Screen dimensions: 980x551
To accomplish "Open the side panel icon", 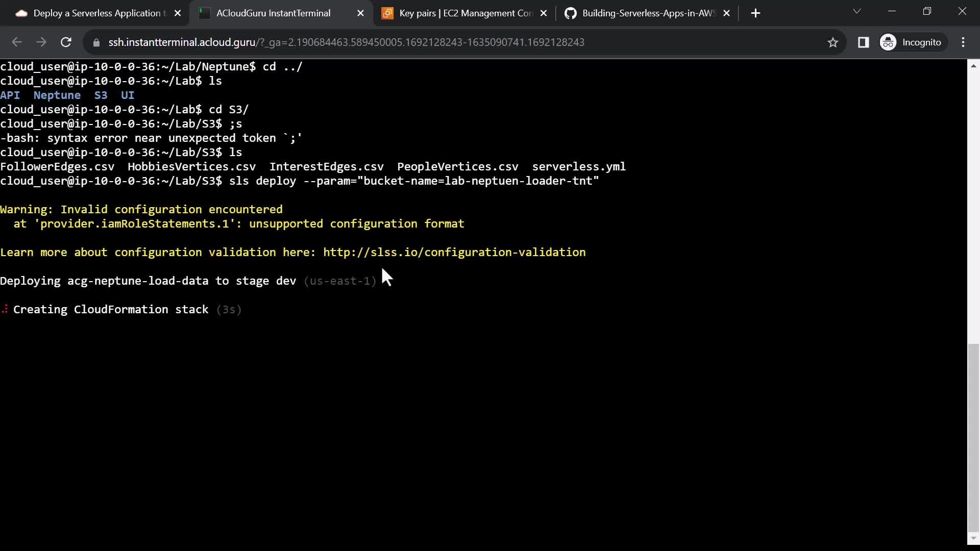I will [863, 42].
